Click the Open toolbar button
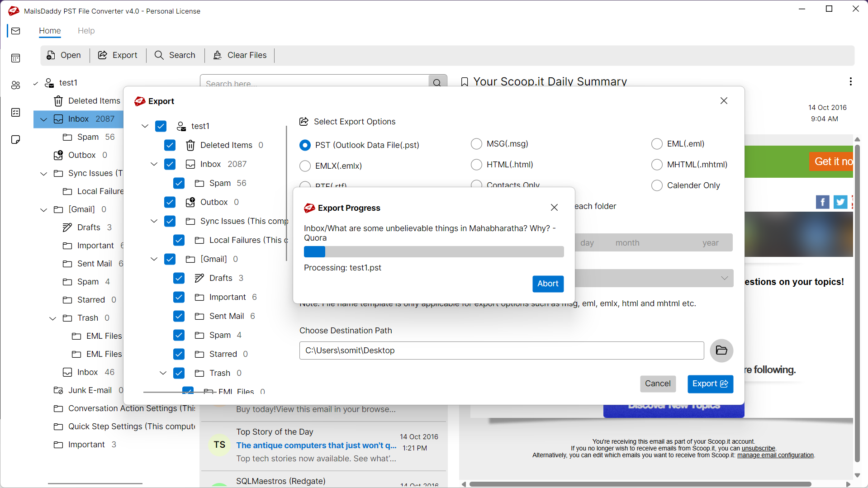 (64, 55)
